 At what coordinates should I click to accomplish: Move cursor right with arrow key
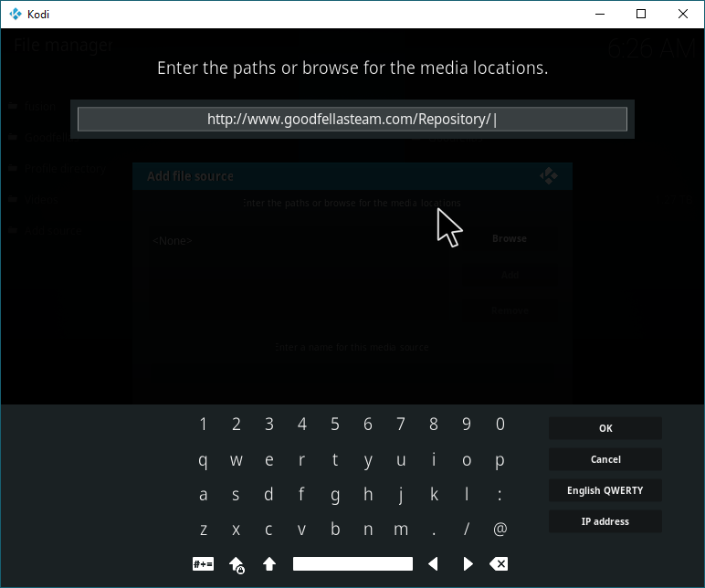tap(468, 563)
